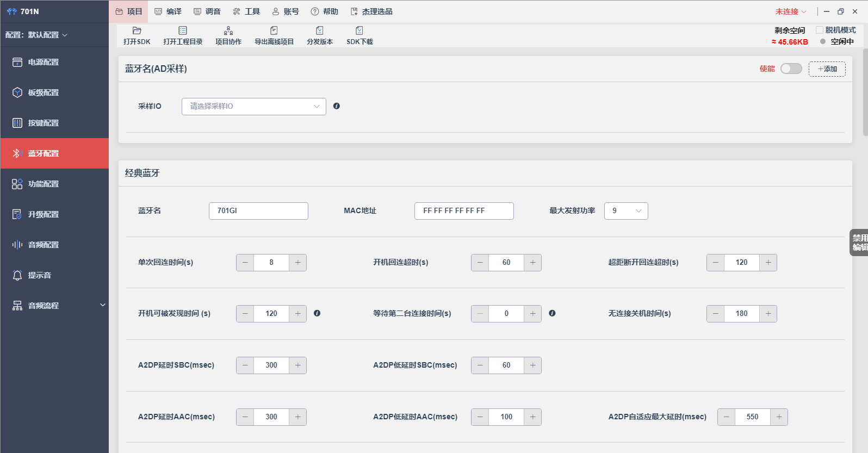Decrease A2DP低延时AAC(msec) value

pos(480,417)
